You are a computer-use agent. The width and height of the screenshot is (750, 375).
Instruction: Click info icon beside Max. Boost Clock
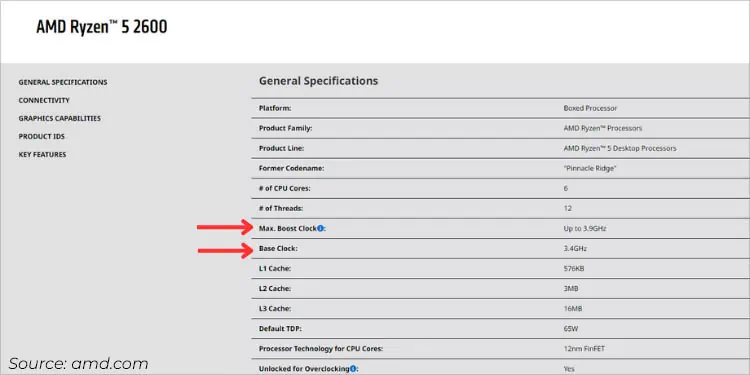click(x=320, y=229)
